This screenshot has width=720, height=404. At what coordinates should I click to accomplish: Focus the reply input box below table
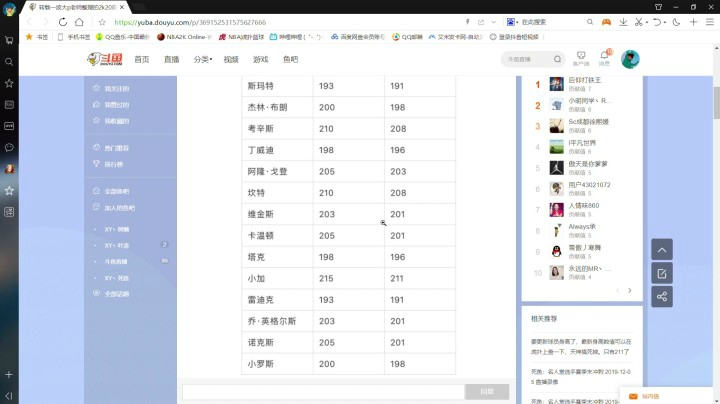[x=323, y=392]
